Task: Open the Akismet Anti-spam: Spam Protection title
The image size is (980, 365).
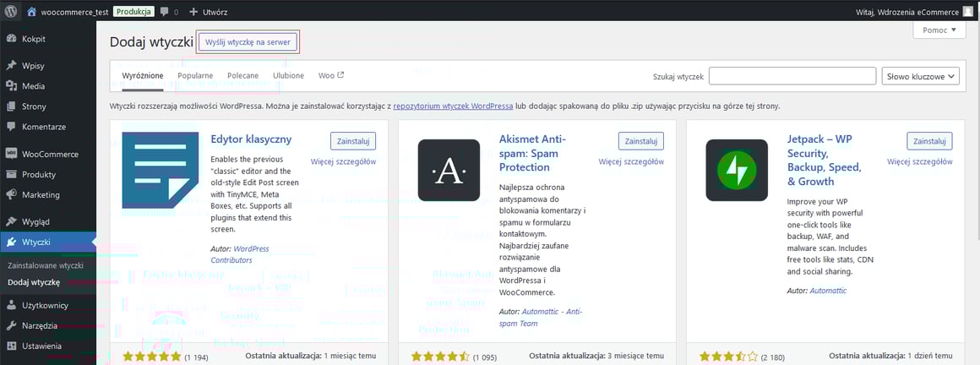Action: pyautogui.click(x=532, y=153)
